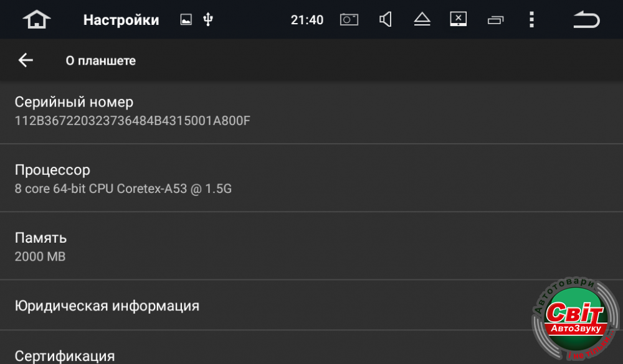623x364 pixels.
Task: Tap the "О планшете" header title
Action: (101, 60)
